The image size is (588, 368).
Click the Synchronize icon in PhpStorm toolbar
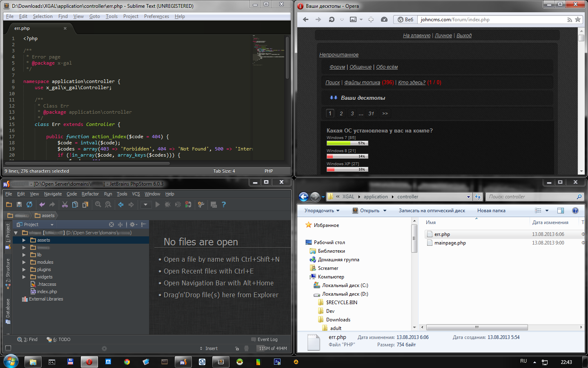coord(29,204)
